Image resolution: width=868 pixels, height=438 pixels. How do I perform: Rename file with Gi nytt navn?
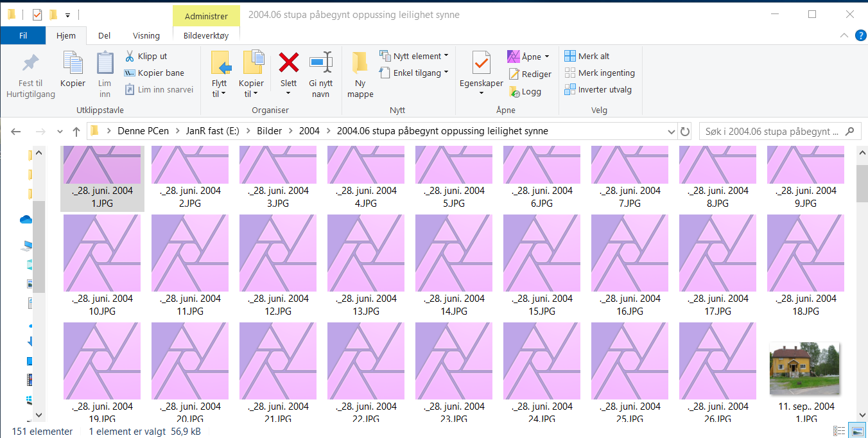pyautogui.click(x=320, y=74)
